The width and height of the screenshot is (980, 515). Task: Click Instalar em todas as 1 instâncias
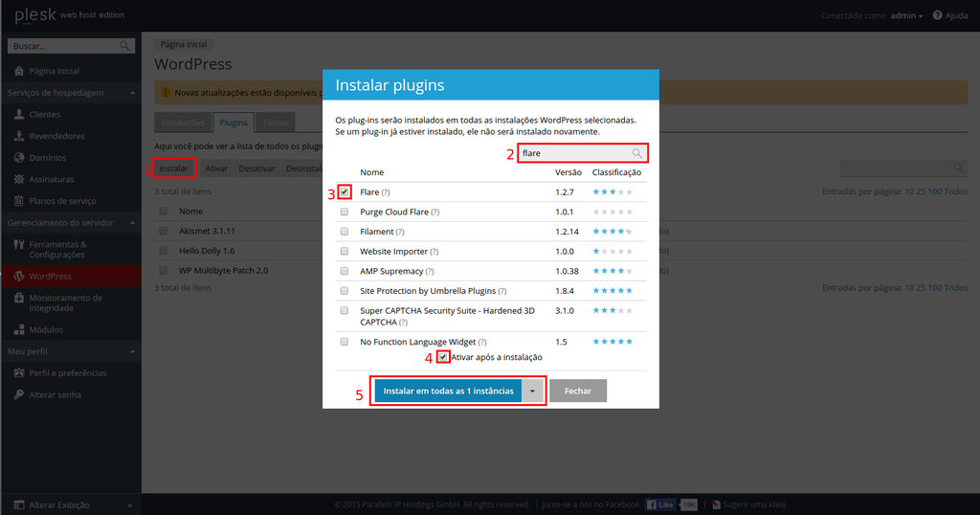click(x=448, y=392)
